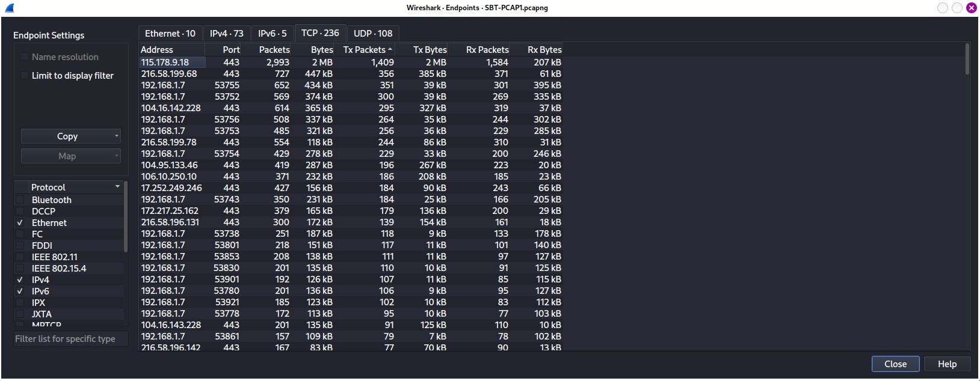This screenshot has width=980, height=381.
Task: Click the Wireshark shark fin icon
Action: pyautogui.click(x=9, y=8)
